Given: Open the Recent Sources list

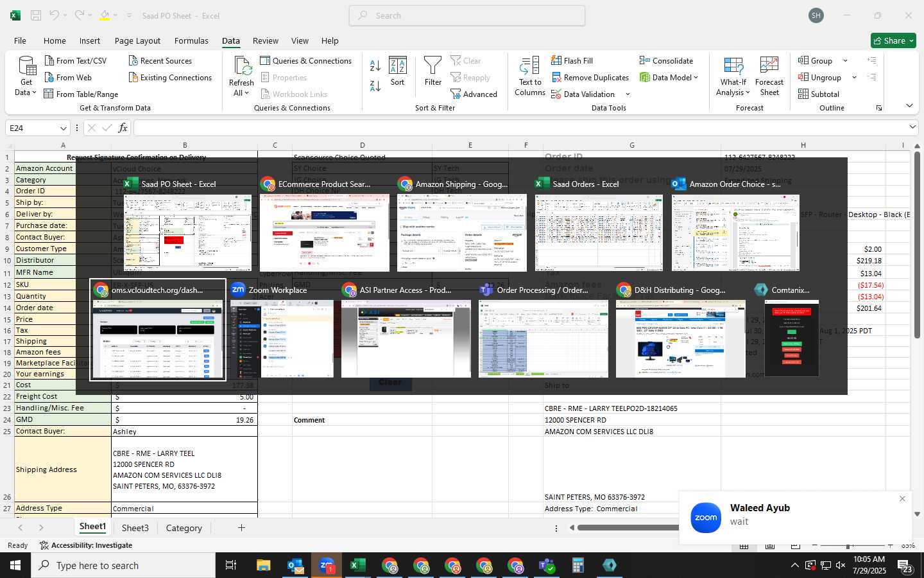Looking at the screenshot, I should 160,61.
